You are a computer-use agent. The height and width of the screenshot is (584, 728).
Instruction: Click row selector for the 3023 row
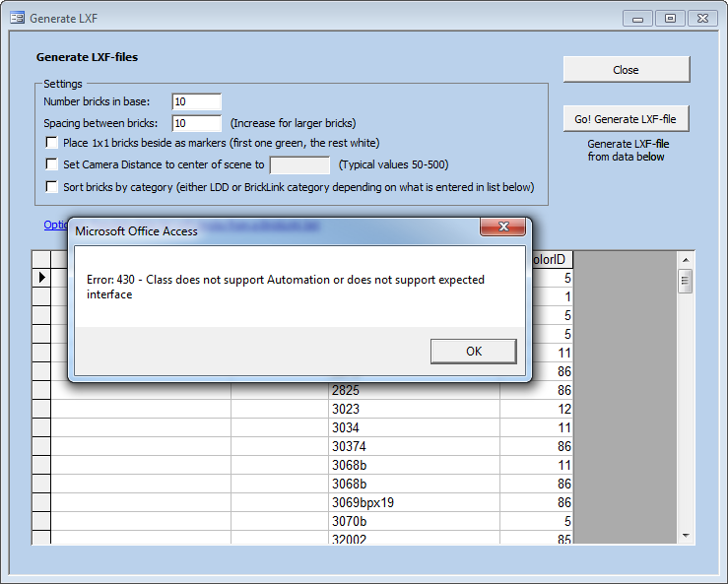tap(41, 409)
